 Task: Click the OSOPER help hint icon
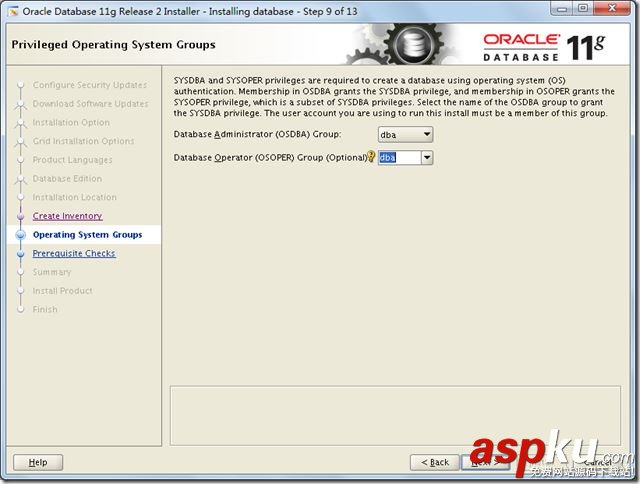click(x=371, y=156)
